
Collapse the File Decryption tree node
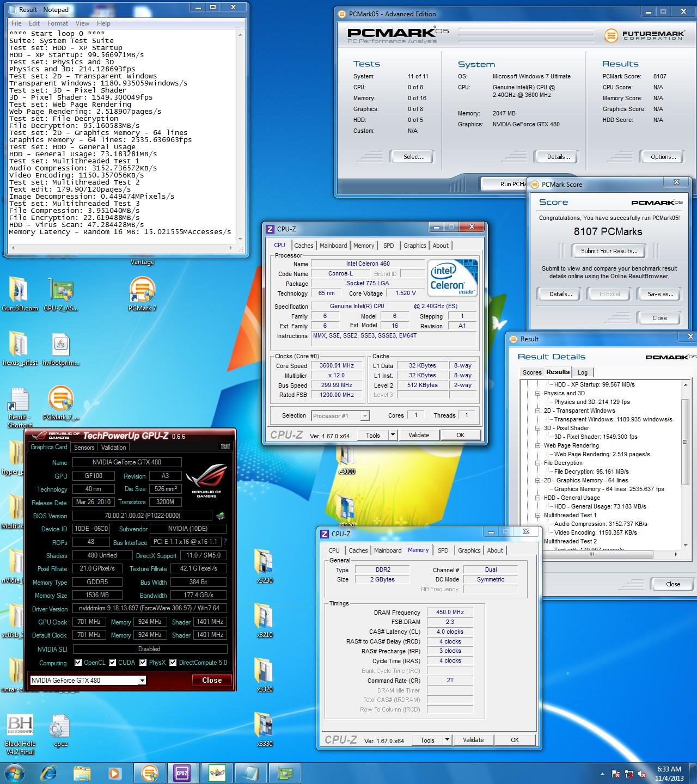[x=538, y=463]
